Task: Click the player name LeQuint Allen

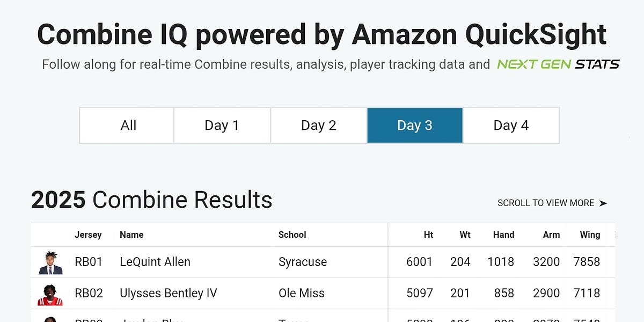Action: click(155, 262)
